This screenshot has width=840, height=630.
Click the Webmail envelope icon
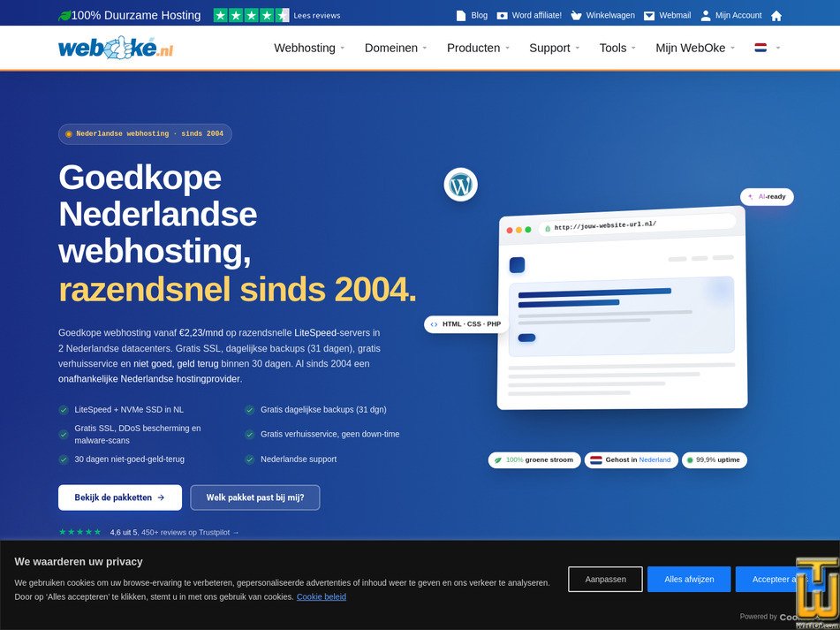(x=648, y=16)
